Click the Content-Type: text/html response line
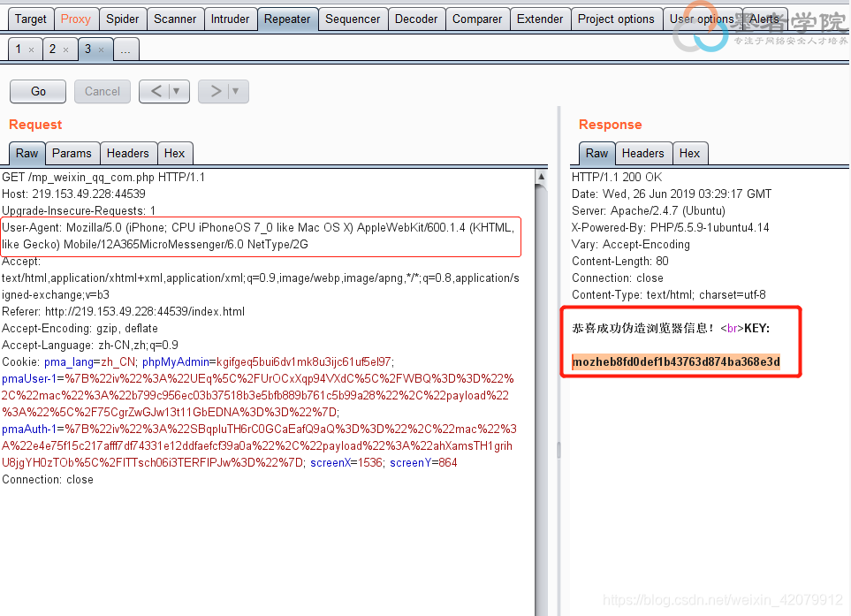This screenshot has height=616, width=851. pos(669,294)
